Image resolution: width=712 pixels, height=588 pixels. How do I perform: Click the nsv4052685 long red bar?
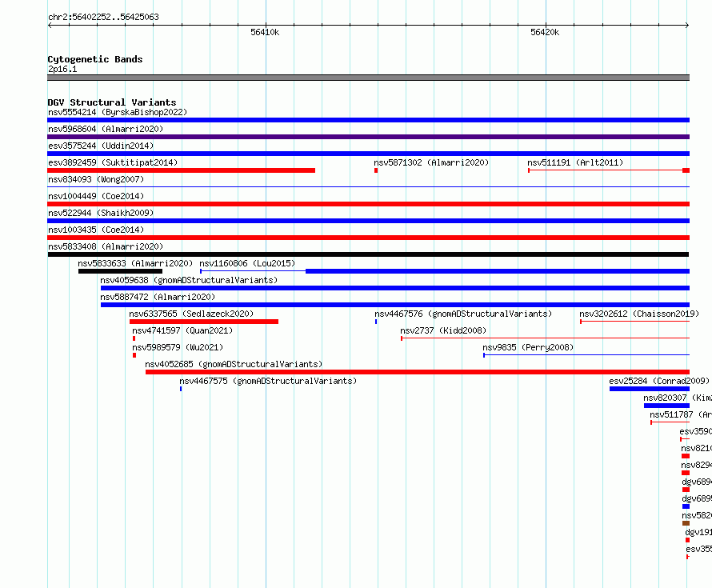[x=418, y=372]
